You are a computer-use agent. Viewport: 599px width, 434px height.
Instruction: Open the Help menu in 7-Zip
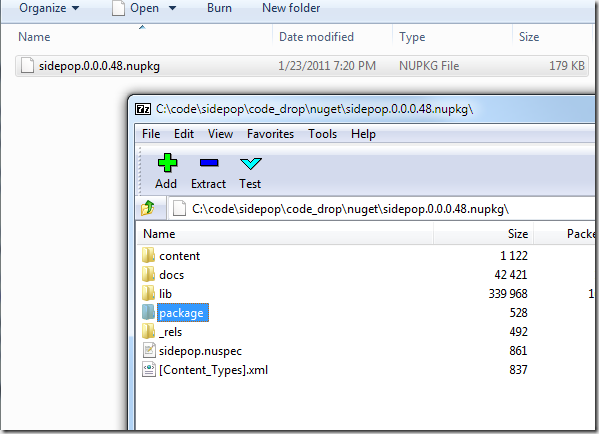tap(363, 134)
